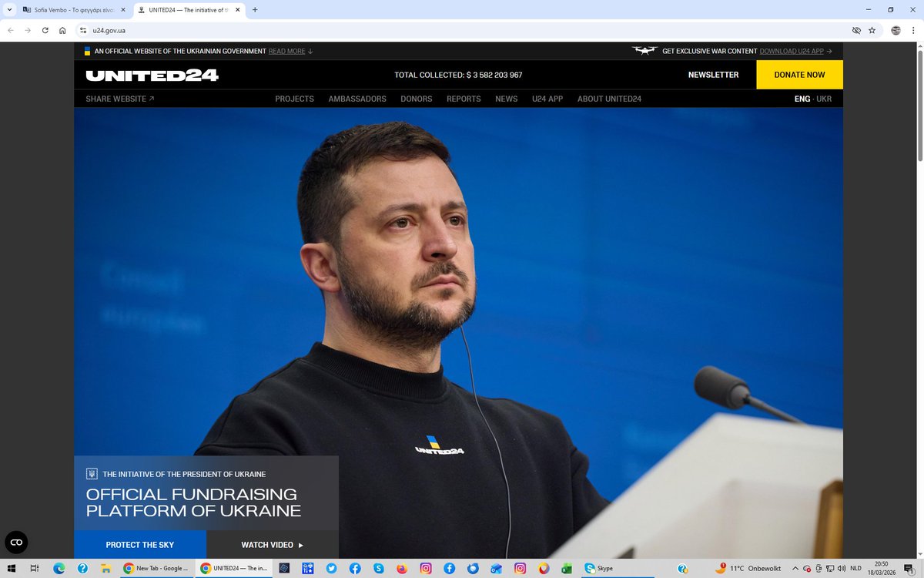
Task: Click the TOTAL COLLECTED amount text
Action: point(458,75)
